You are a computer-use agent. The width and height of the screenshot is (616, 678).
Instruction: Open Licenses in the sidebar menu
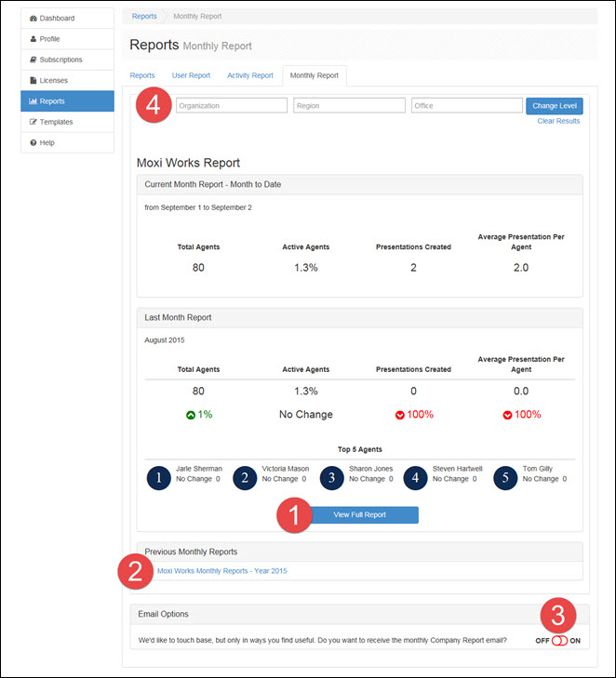point(68,80)
